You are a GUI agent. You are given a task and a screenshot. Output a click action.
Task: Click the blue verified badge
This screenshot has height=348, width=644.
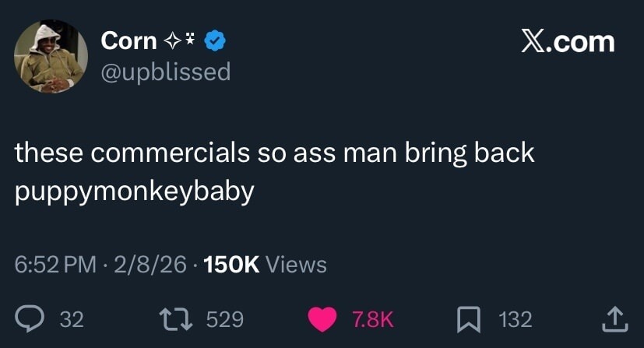(x=214, y=40)
